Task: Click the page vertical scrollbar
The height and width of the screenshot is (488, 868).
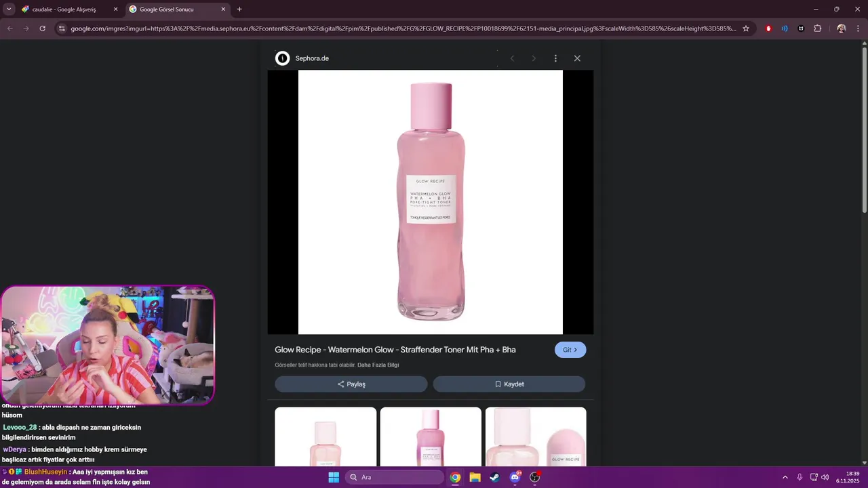Action: 864,131
